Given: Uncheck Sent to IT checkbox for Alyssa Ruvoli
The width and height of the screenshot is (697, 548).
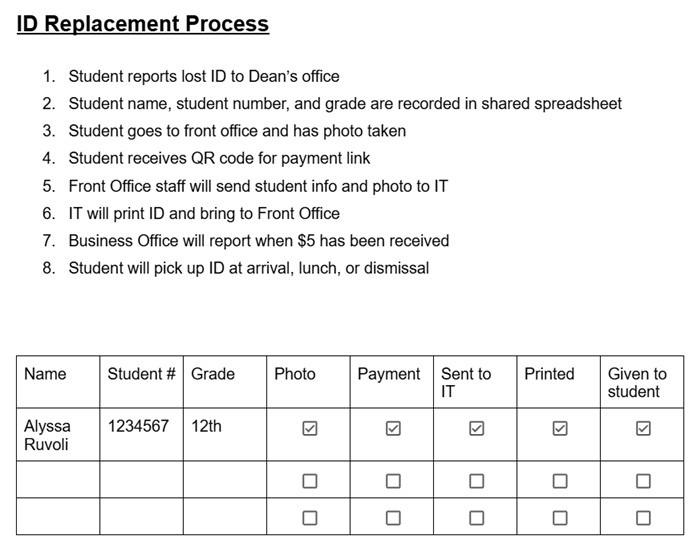Looking at the screenshot, I should click(477, 428).
